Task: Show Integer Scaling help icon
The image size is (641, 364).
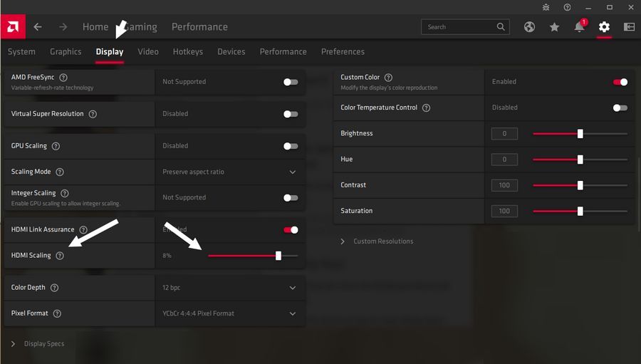Action: (x=65, y=193)
